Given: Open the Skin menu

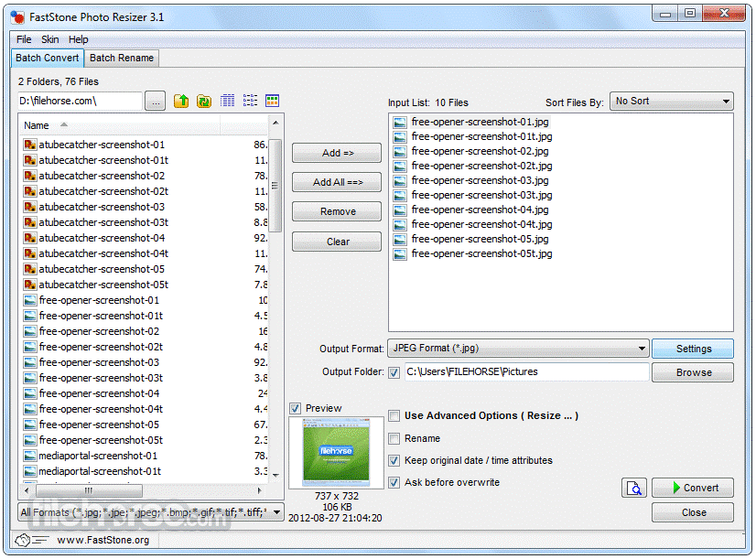Looking at the screenshot, I should click(49, 39).
